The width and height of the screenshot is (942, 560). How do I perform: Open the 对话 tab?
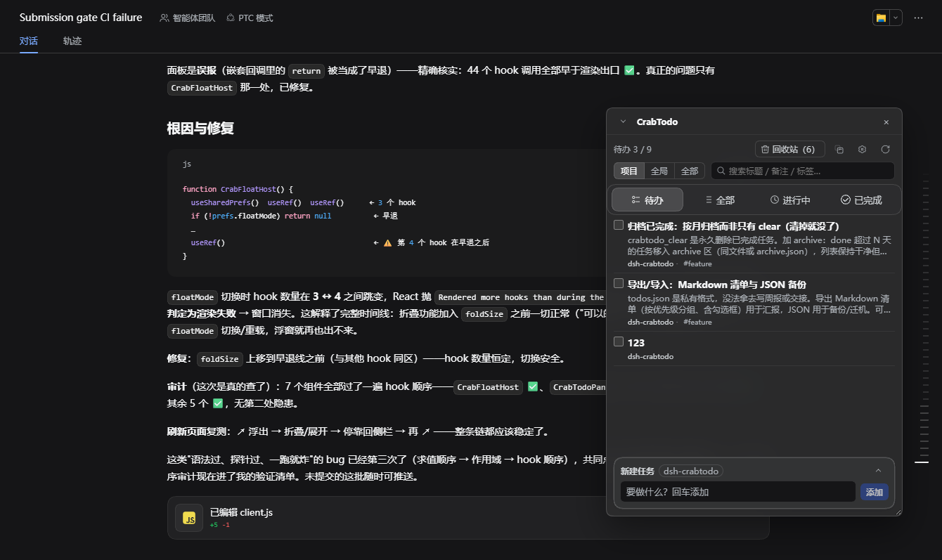(x=29, y=41)
